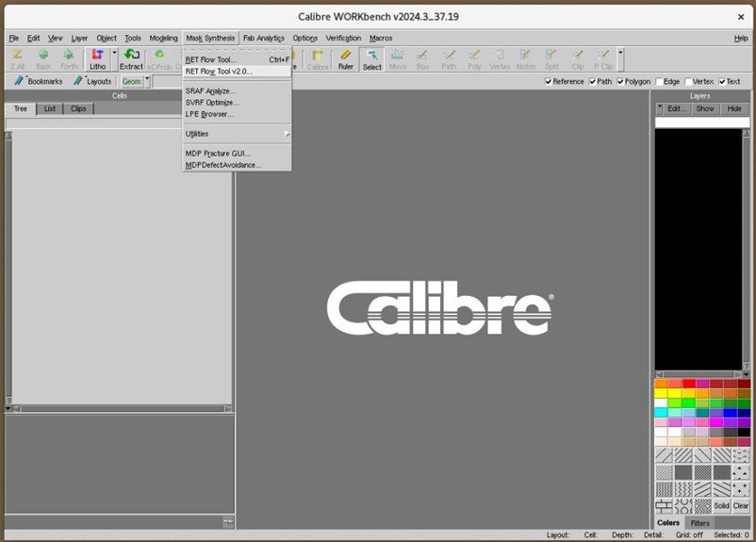Choose SVRF Optimize menu entry

pyautogui.click(x=237, y=102)
